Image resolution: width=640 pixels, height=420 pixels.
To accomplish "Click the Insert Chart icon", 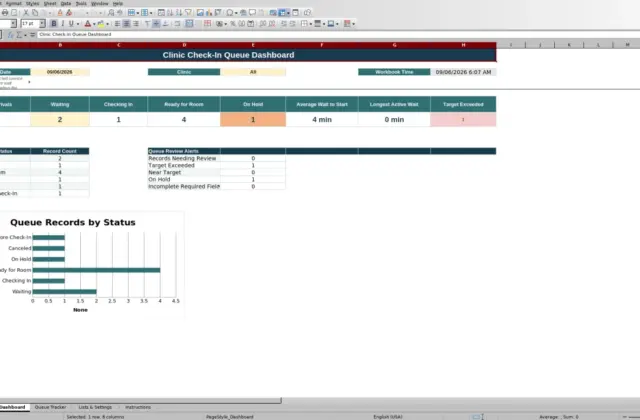I will tap(209, 13).
